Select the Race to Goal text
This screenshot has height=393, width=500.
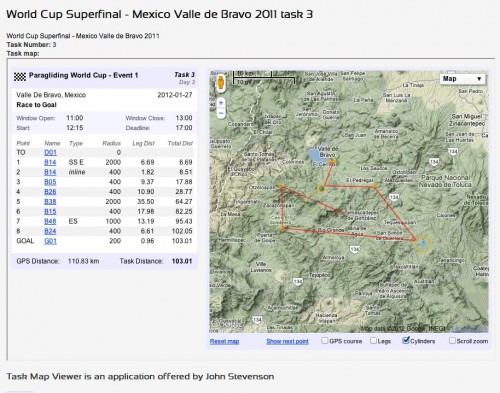click(36, 105)
